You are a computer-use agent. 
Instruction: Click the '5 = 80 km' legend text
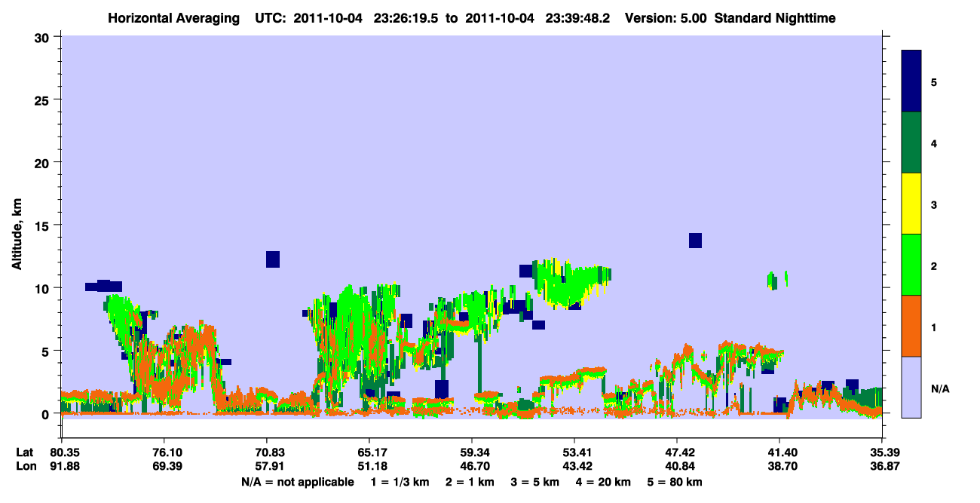coord(676,482)
